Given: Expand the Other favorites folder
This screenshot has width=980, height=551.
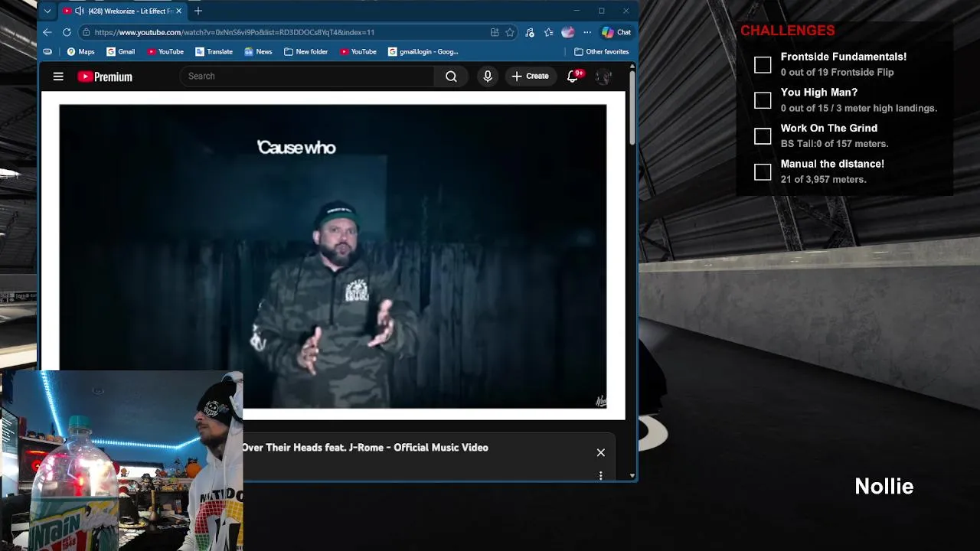Looking at the screenshot, I should coord(602,51).
